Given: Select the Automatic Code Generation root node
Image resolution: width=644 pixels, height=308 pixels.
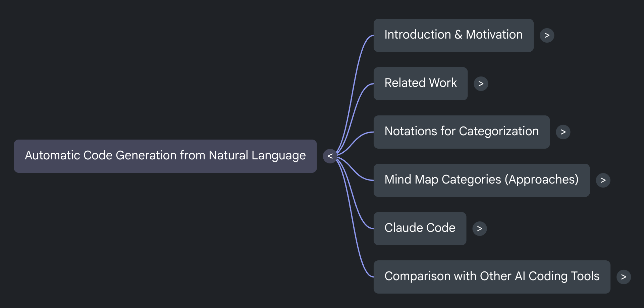Looking at the screenshot, I should [x=165, y=156].
